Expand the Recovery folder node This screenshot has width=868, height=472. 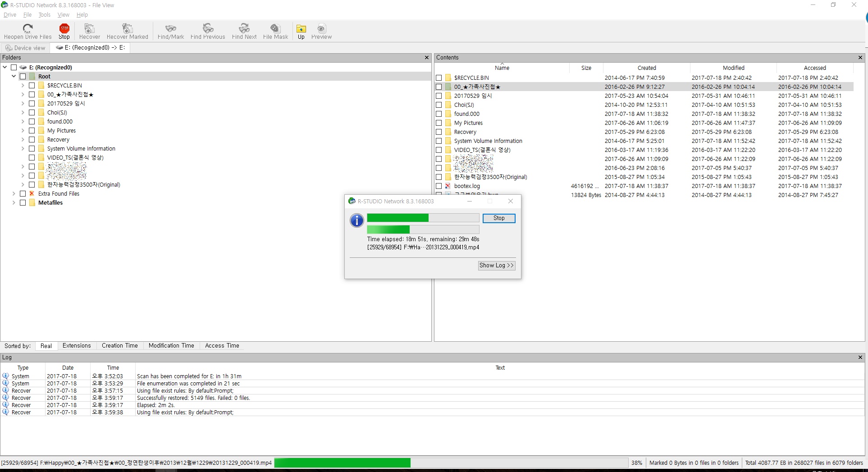click(23, 139)
